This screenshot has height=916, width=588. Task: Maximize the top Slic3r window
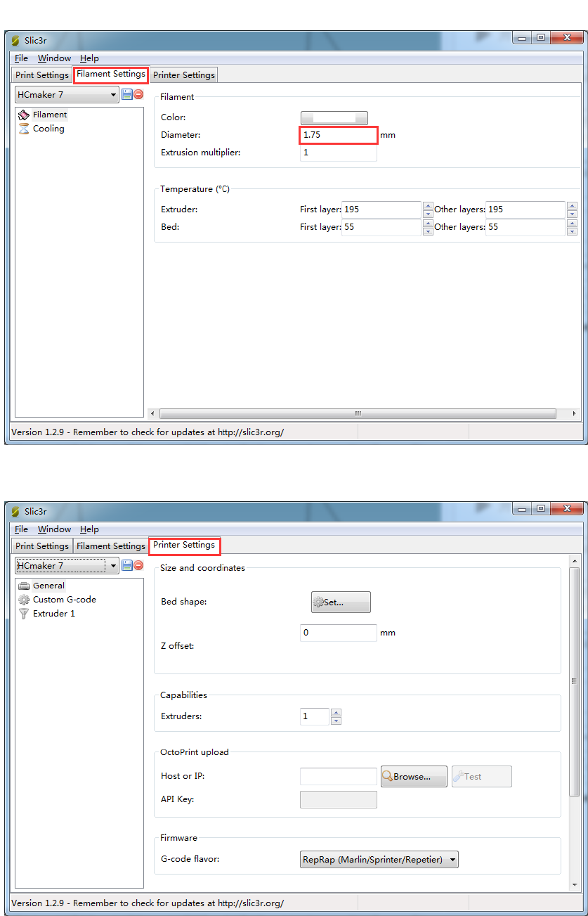click(x=540, y=37)
